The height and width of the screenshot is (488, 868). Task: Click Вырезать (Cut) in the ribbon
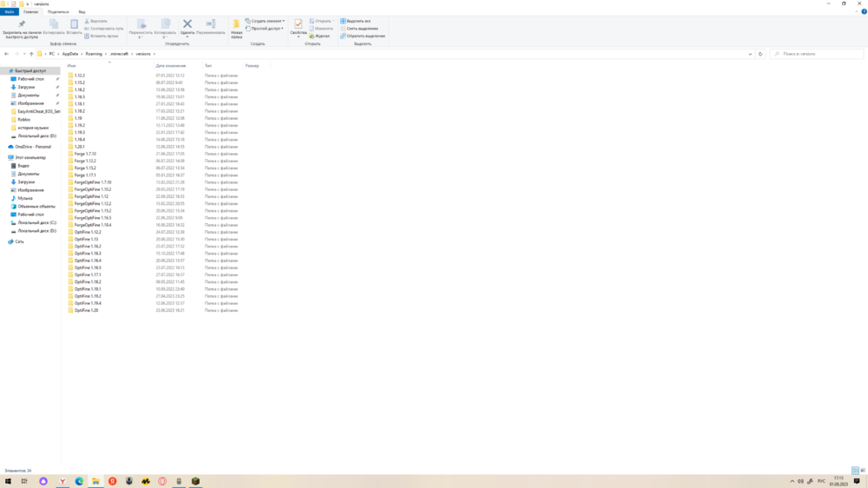pos(95,21)
